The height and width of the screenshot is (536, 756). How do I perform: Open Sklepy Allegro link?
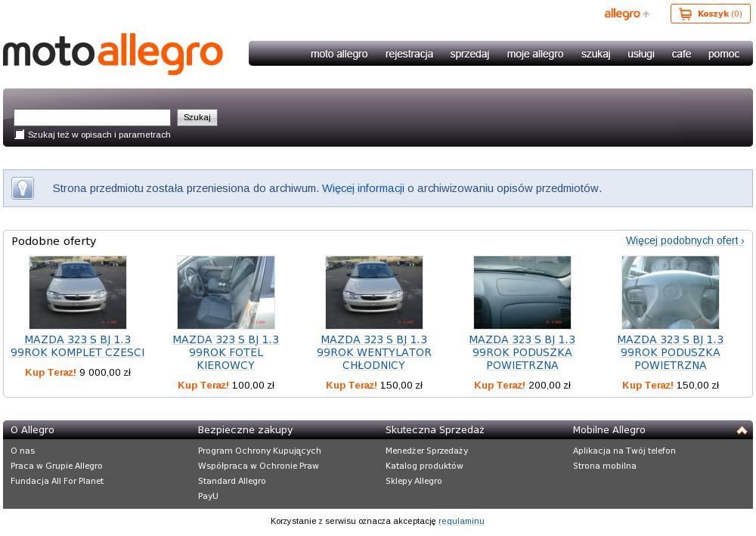pyautogui.click(x=414, y=481)
